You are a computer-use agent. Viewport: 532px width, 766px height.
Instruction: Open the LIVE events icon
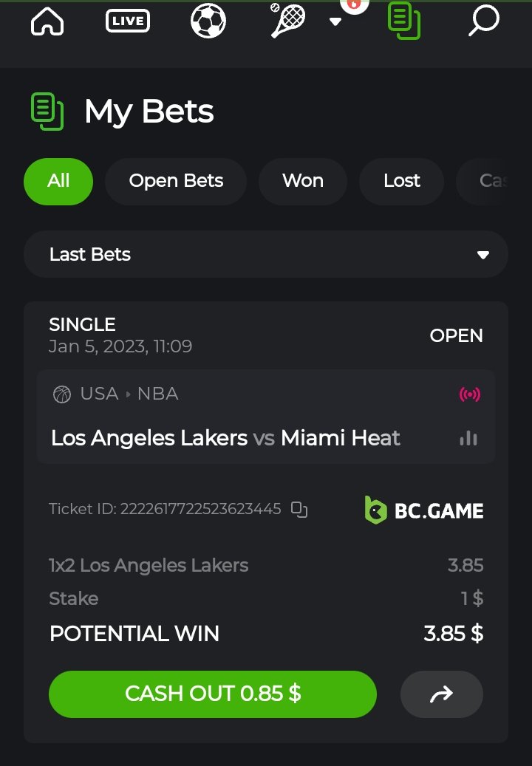(x=128, y=21)
